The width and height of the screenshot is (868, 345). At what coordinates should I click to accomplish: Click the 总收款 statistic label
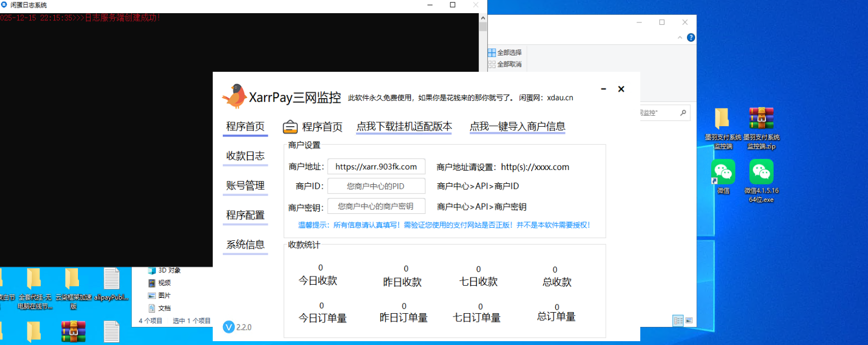(x=557, y=282)
